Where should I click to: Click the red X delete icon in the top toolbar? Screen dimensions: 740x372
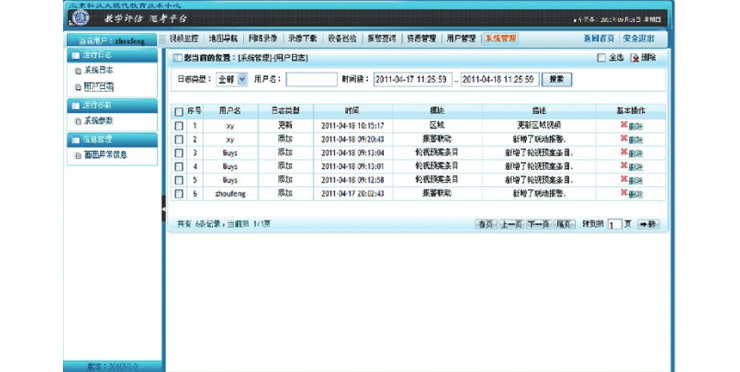tap(635, 58)
